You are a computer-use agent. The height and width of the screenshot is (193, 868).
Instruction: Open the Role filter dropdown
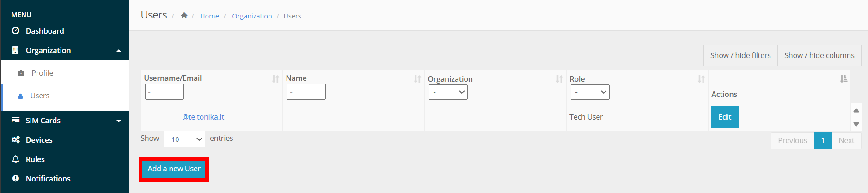click(590, 92)
